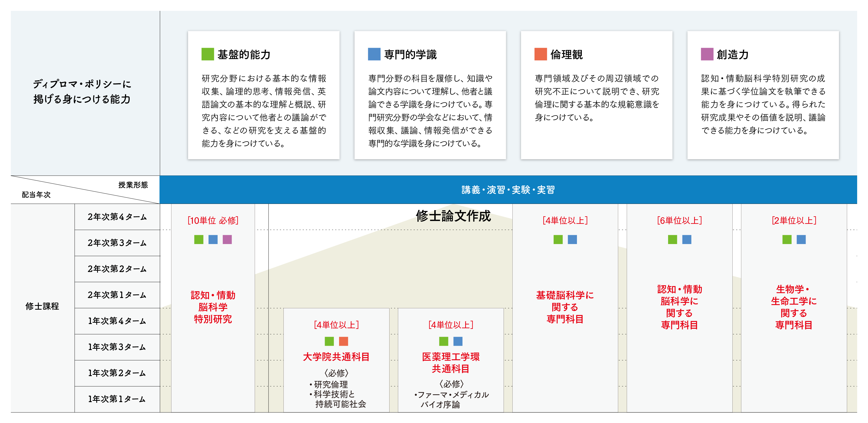Click the orange square beside 倫理観

pyautogui.click(x=541, y=54)
